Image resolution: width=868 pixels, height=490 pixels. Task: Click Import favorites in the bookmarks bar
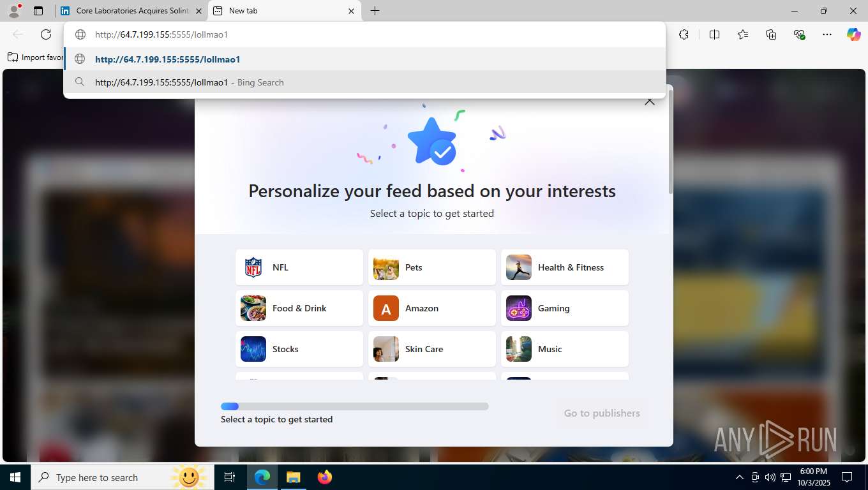(35, 57)
